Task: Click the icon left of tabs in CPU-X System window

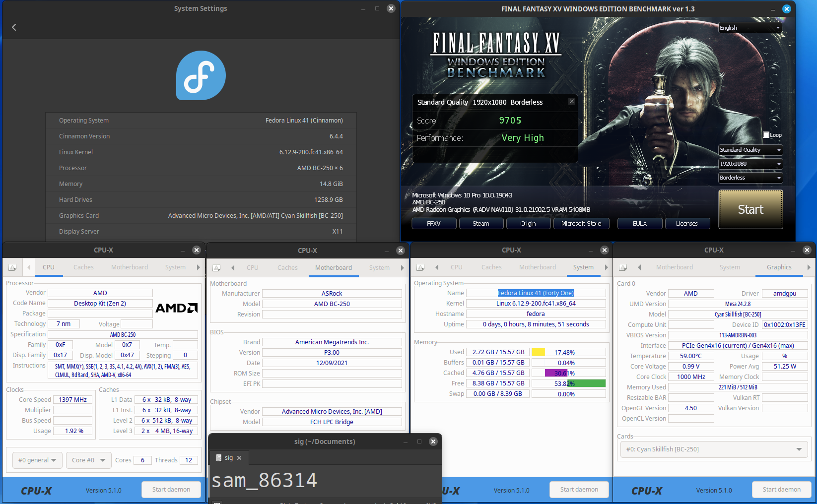Action: 420,267
